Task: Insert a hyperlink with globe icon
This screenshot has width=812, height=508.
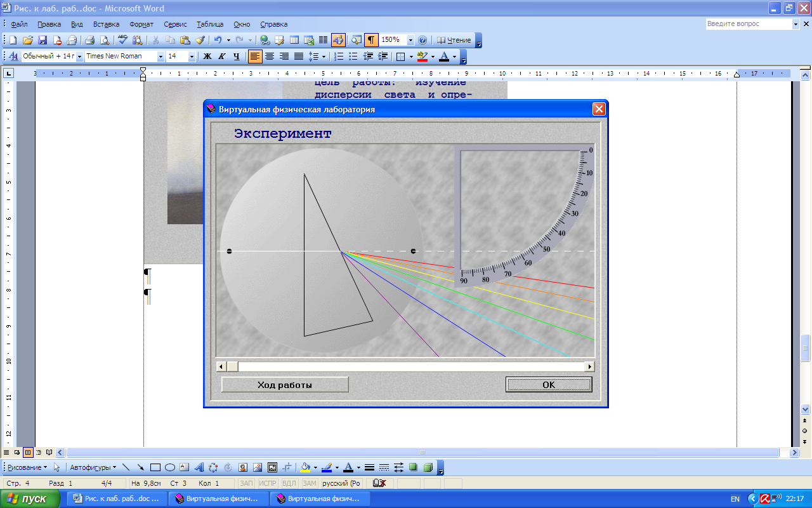Action: click(265, 40)
